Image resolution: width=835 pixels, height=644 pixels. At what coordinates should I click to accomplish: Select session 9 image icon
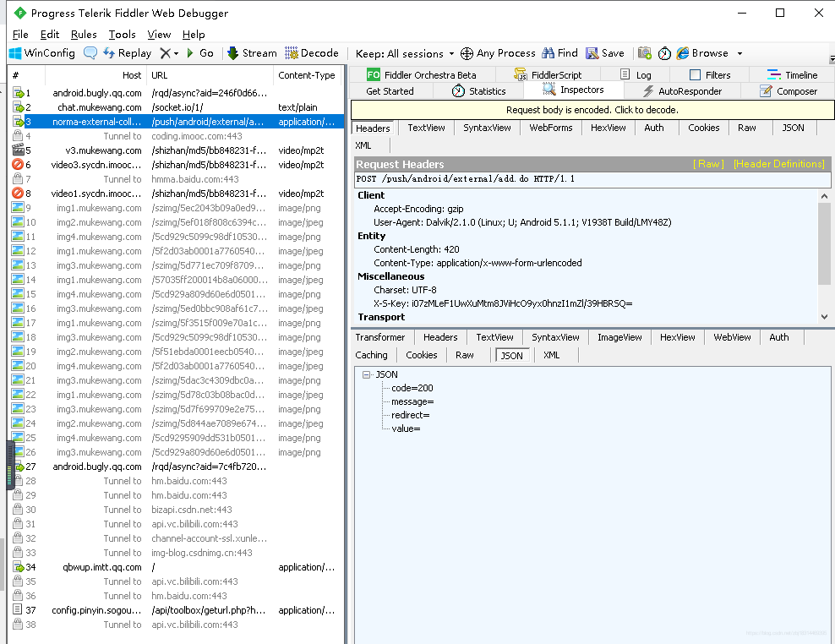click(18, 208)
